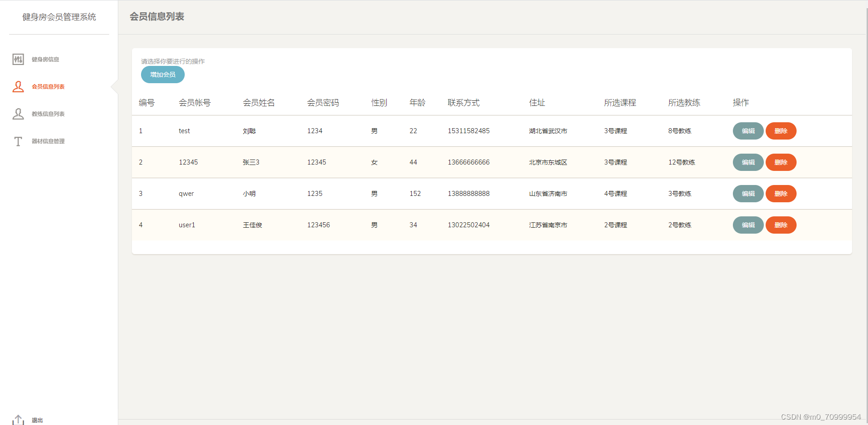This screenshot has width=868, height=425.
Task: Click the 联系方式 column header
Action: [464, 103]
